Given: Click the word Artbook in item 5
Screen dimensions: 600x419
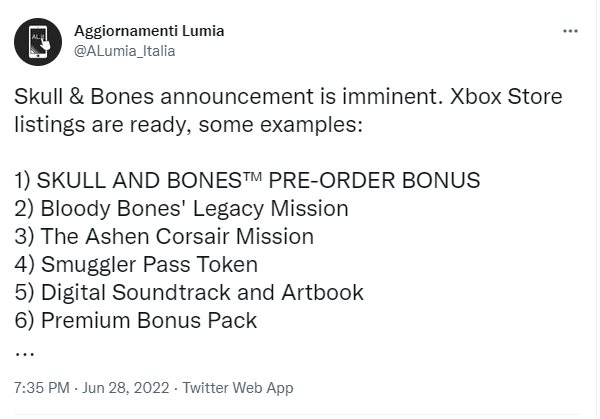Looking at the screenshot, I should [x=322, y=293].
